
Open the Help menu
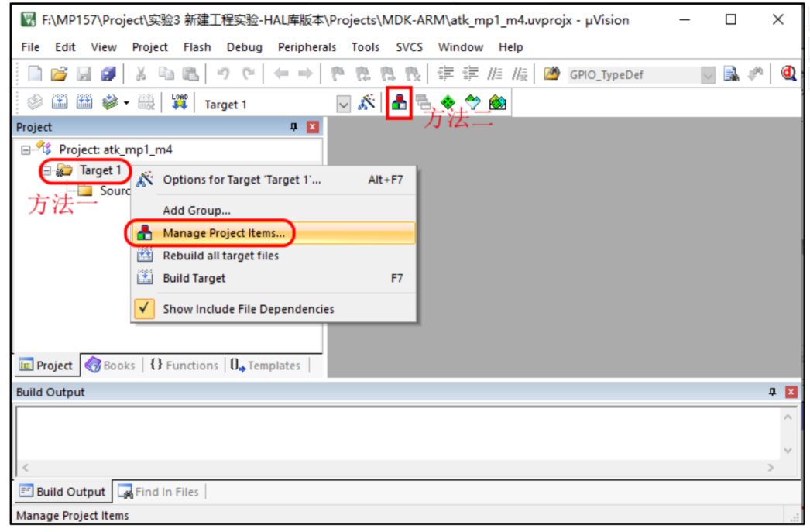click(x=510, y=47)
